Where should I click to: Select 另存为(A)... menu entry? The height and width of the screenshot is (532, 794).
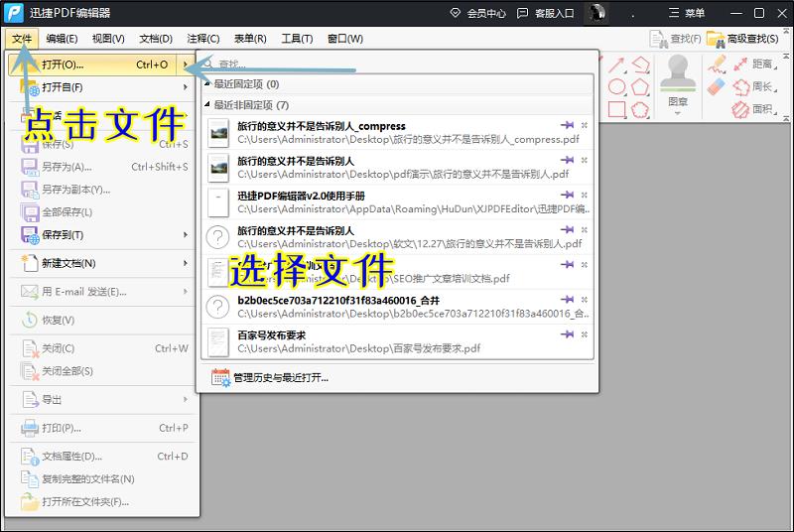[100, 167]
